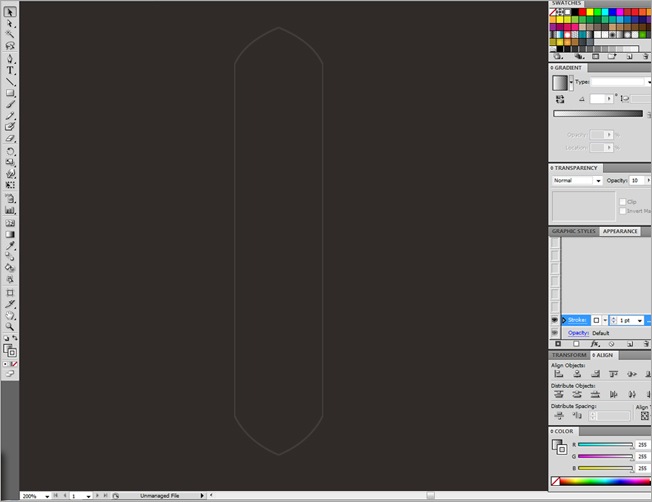Click Reverse Gradient icon in Gradient panel
The height and width of the screenshot is (502, 652).
(560, 99)
